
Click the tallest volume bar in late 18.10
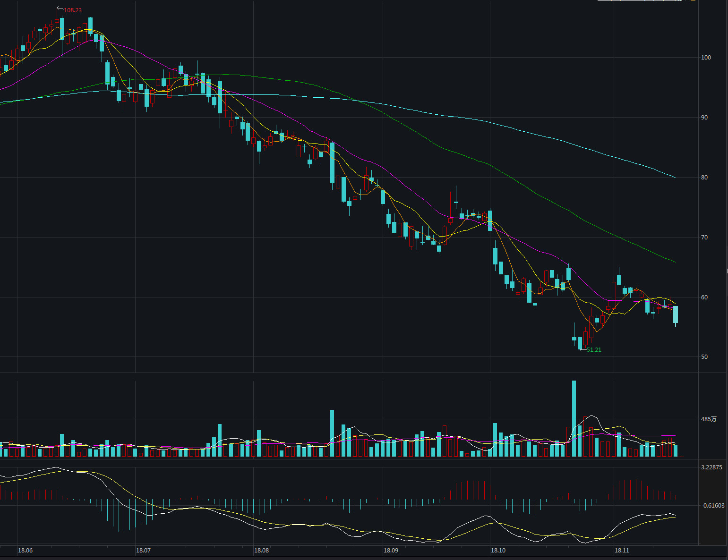(574, 418)
